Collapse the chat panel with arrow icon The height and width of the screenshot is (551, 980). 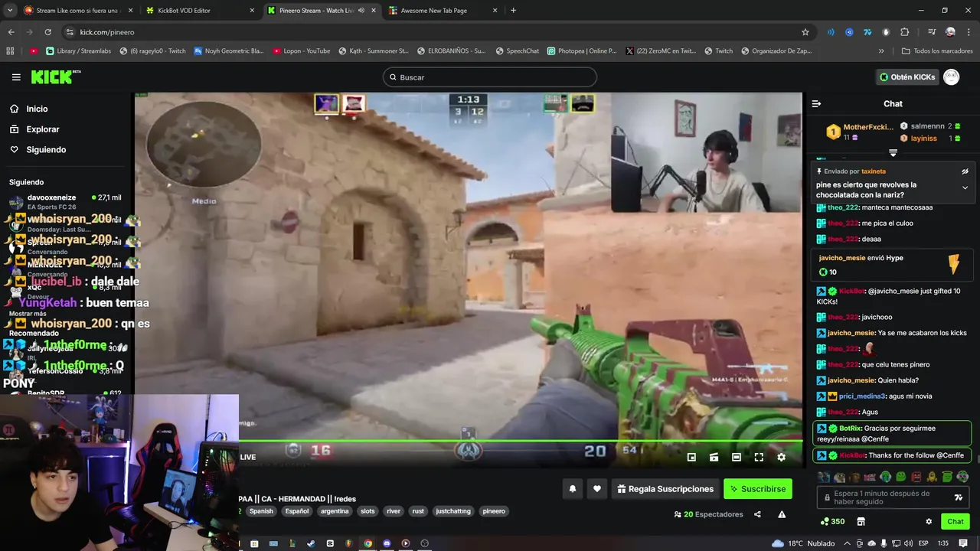click(x=816, y=103)
